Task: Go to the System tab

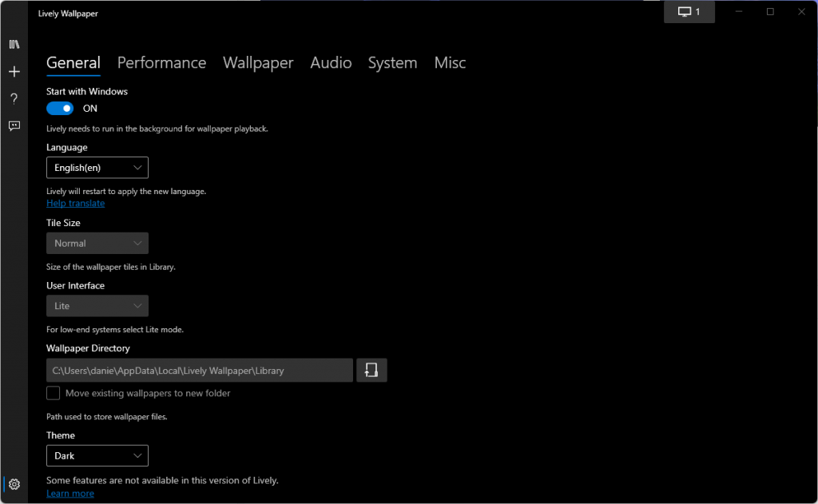Action: click(x=393, y=62)
